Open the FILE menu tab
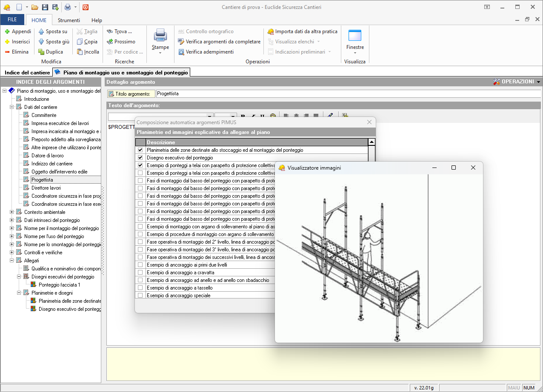This screenshot has height=392, width=543. click(12, 20)
